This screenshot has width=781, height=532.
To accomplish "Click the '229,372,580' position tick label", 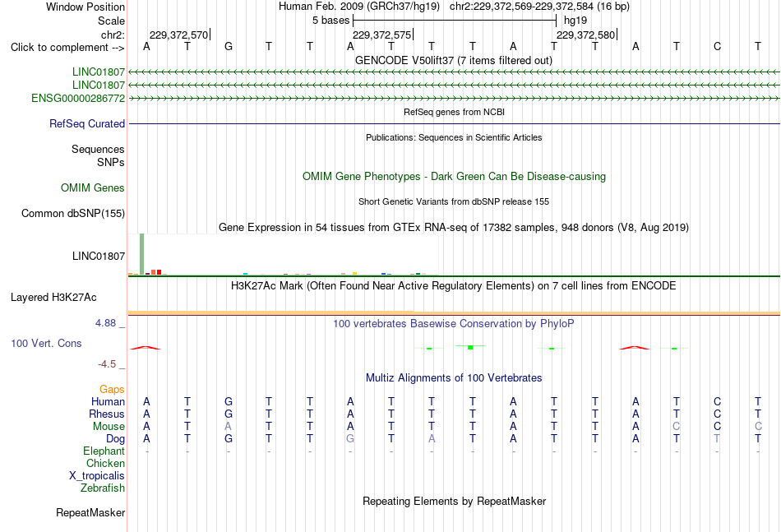I will 585,35.
